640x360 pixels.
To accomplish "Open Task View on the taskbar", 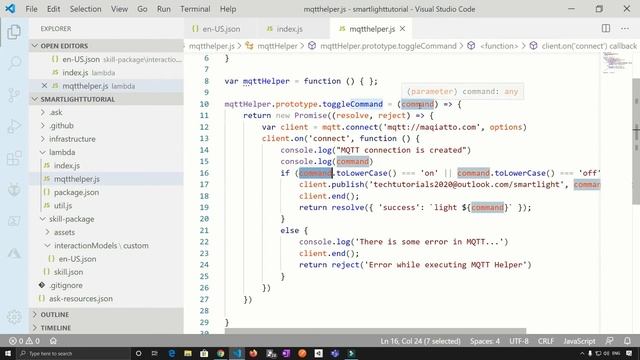I will click(154, 353).
